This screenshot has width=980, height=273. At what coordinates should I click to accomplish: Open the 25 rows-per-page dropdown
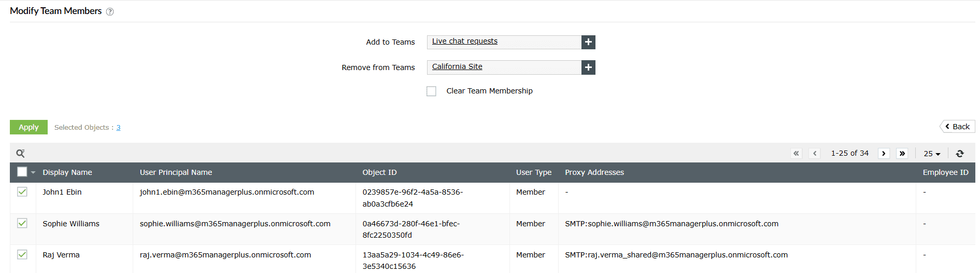pyautogui.click(x=932, y=154)
